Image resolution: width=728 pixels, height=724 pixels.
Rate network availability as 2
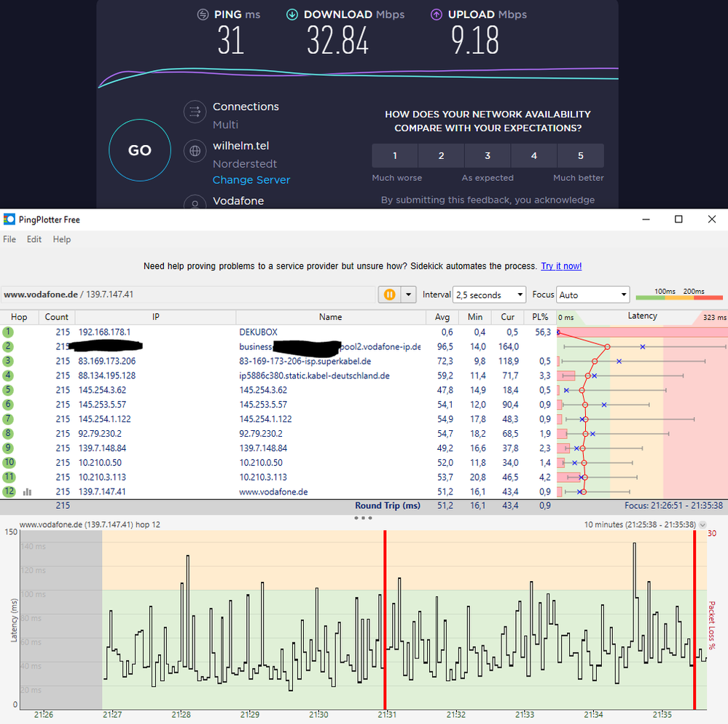pos(441,155)
